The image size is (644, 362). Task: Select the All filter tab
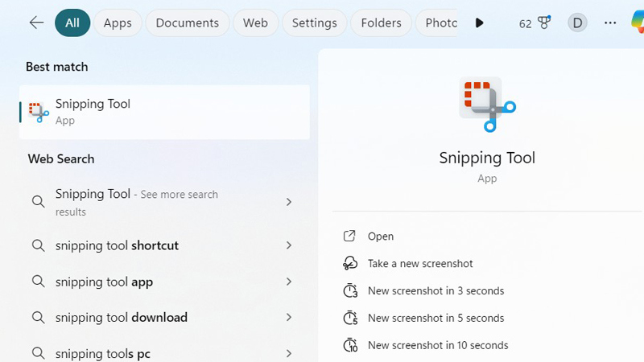click(x=72, y=23)
